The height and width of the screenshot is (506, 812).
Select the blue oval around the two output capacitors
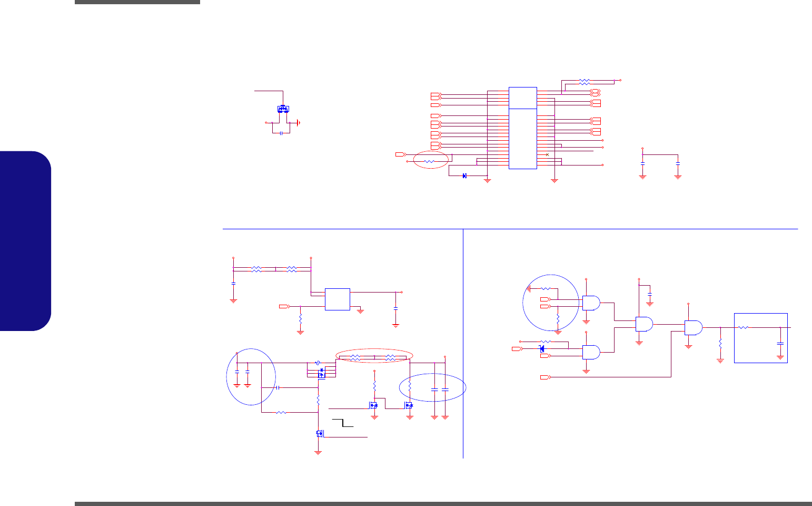pos(433,387)
